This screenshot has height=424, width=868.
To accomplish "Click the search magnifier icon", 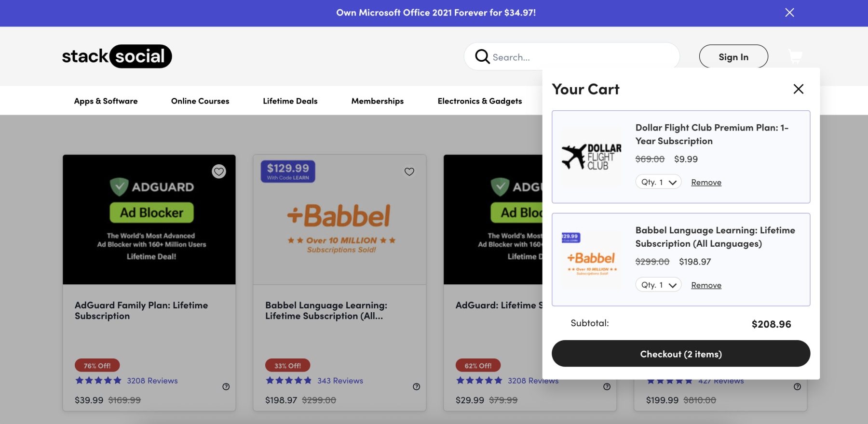I will coord(482,57).
